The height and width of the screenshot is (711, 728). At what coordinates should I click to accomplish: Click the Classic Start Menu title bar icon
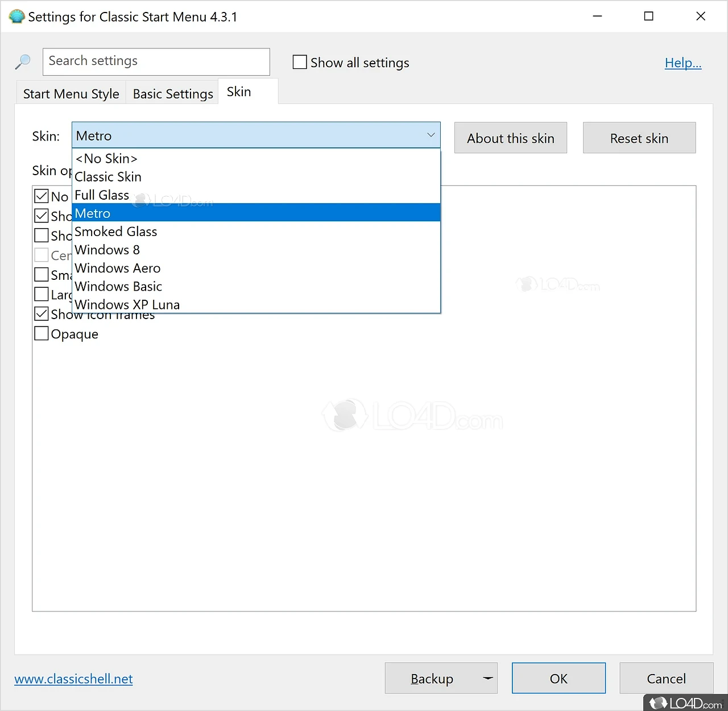pyautogui.click(x=17, y=16)
